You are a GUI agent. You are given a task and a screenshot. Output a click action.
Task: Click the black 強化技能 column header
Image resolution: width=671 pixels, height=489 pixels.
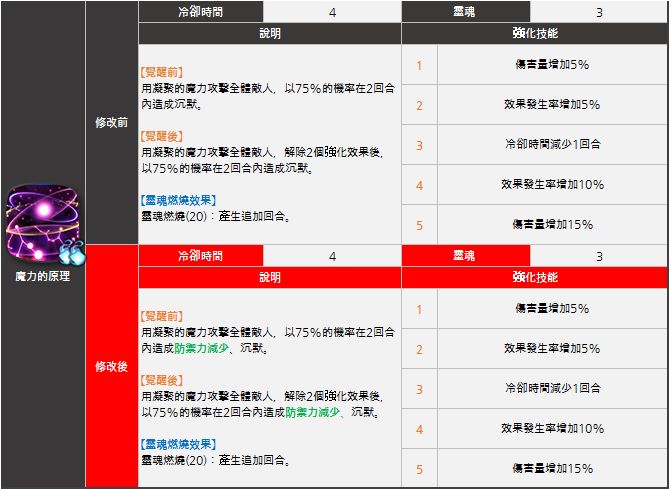point(534,34)
